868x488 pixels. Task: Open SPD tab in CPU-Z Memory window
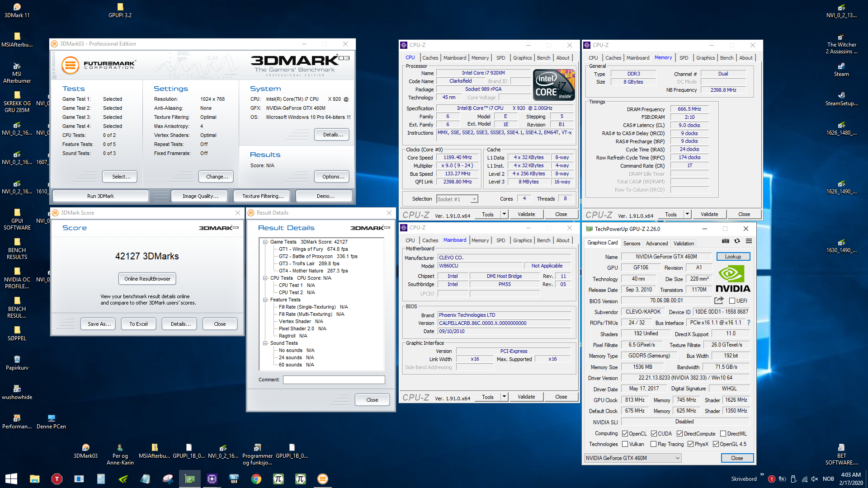pos(684,58)
